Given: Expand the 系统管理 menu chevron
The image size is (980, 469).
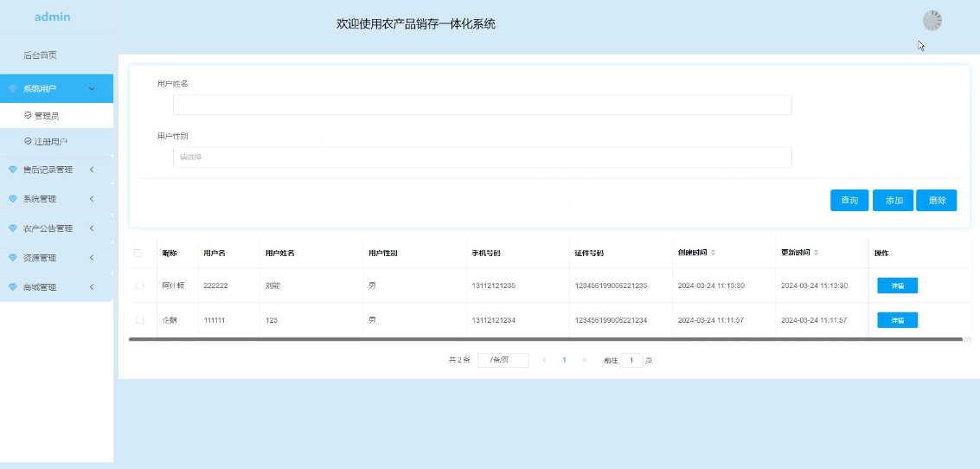Looking at the screenshot, I should tap(92, 199).
